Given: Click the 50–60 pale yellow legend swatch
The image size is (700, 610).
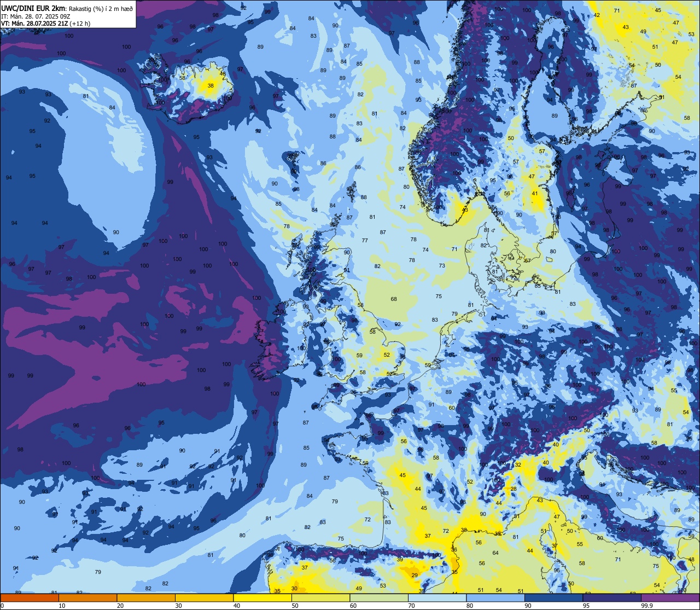Looking at the screenshot, I should [x=320, y=597].
